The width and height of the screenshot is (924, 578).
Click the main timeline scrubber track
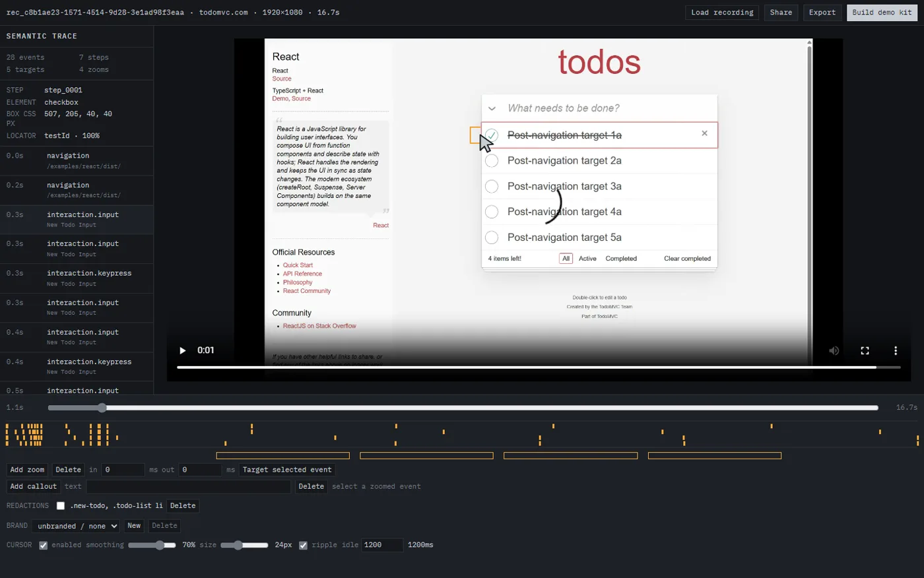(x=463, y=408)
